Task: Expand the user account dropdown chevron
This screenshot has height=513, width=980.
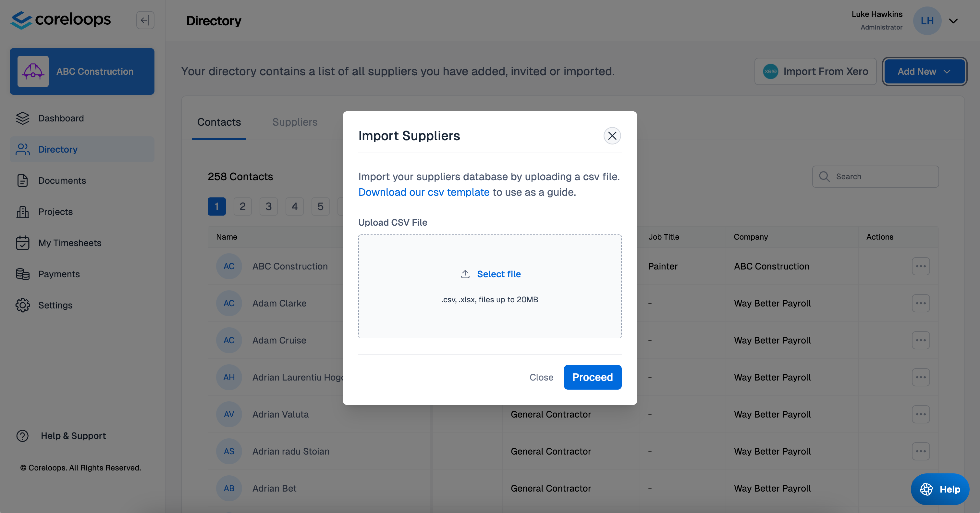Action: pos(953,21)
